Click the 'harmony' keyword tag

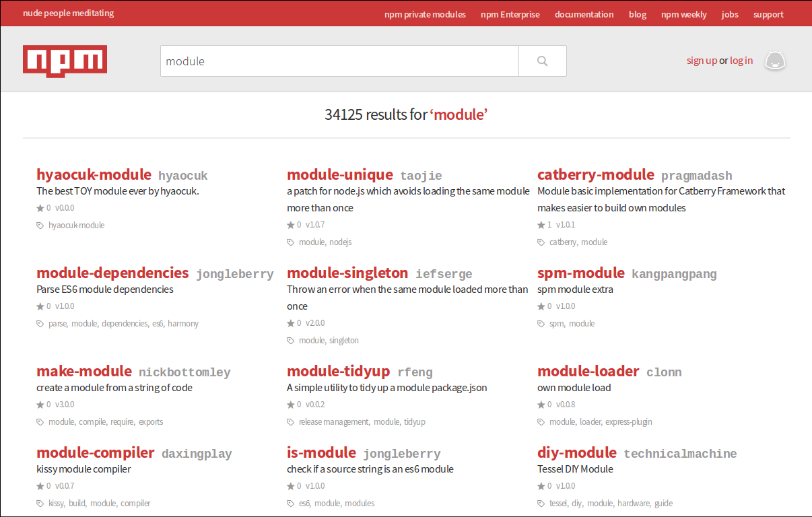coord(184,324)
